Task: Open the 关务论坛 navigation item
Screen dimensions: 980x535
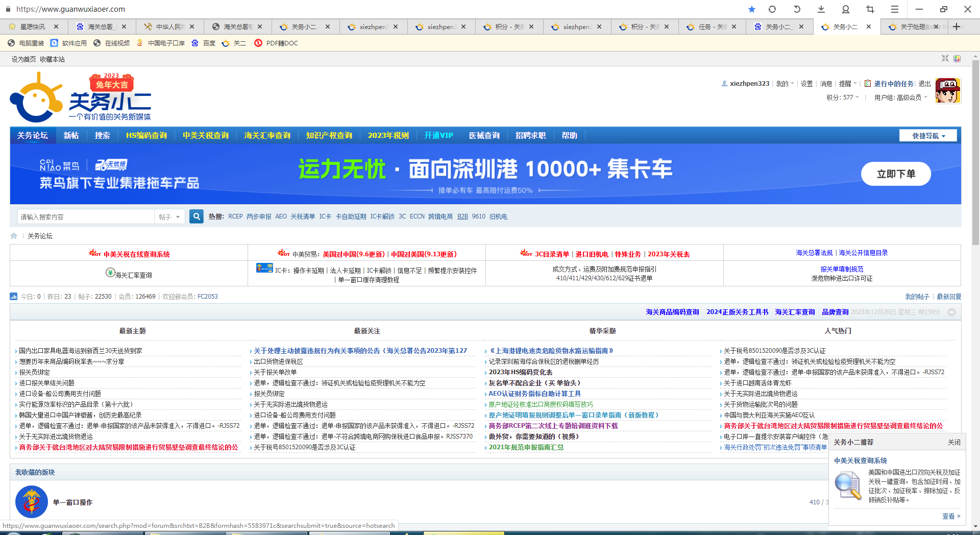Action: [x=33, y=135]
